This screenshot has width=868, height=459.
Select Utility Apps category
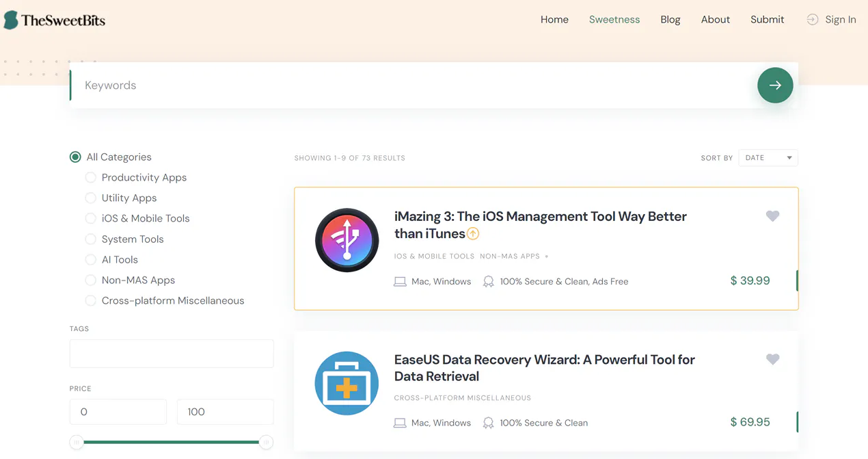(x=122, y=198)
